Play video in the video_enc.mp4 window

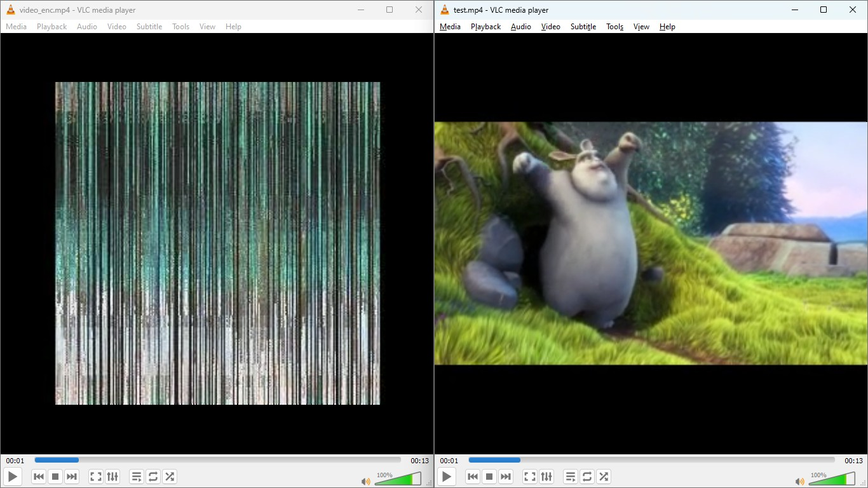point(13,477)
